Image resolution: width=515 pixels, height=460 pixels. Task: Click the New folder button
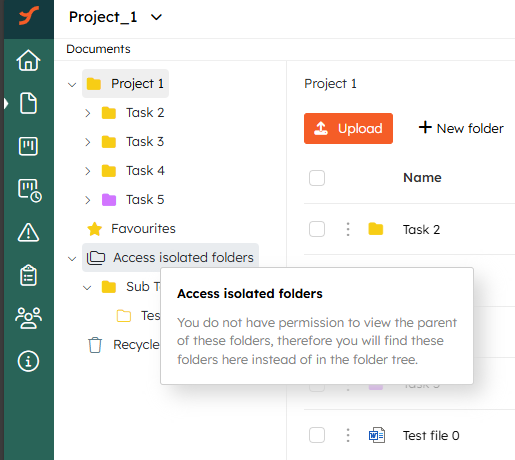click(x=461, y=128)
